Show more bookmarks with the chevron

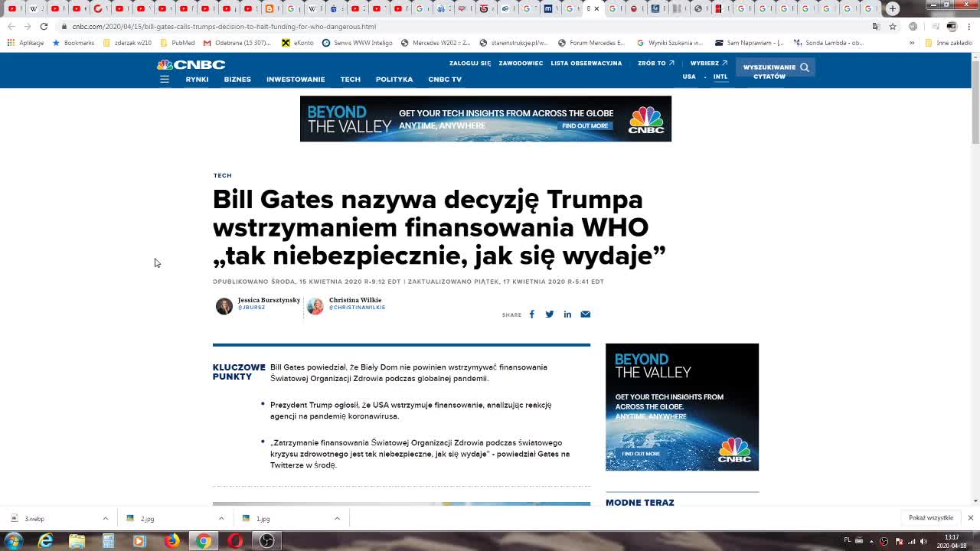click(x=911, y=43)
